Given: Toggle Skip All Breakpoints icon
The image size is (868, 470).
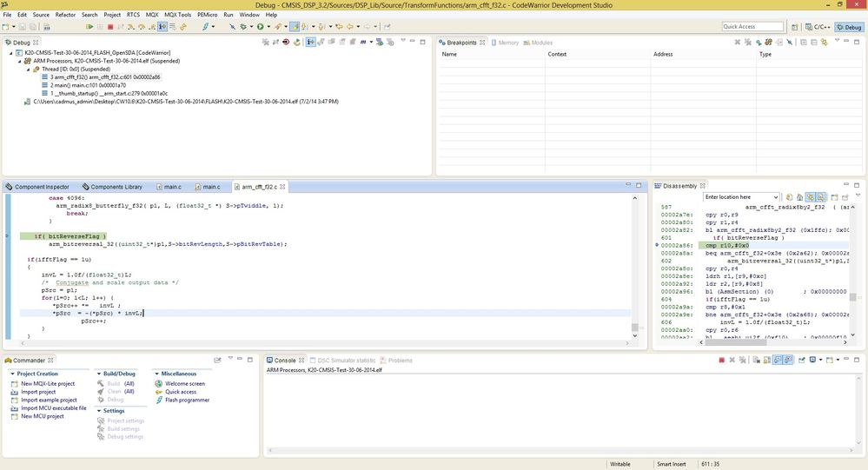Looking at the screenshot, I should (x=790, y=42).
